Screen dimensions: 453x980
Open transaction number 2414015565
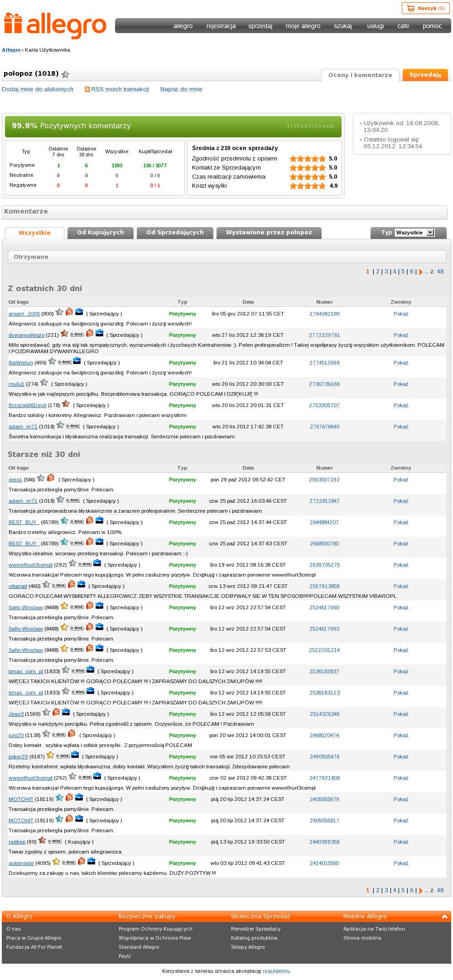[x=324, y=863]
